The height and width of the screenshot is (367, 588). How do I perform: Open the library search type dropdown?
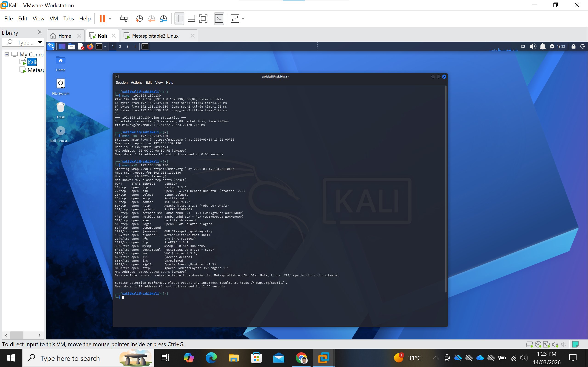(40, 42)
